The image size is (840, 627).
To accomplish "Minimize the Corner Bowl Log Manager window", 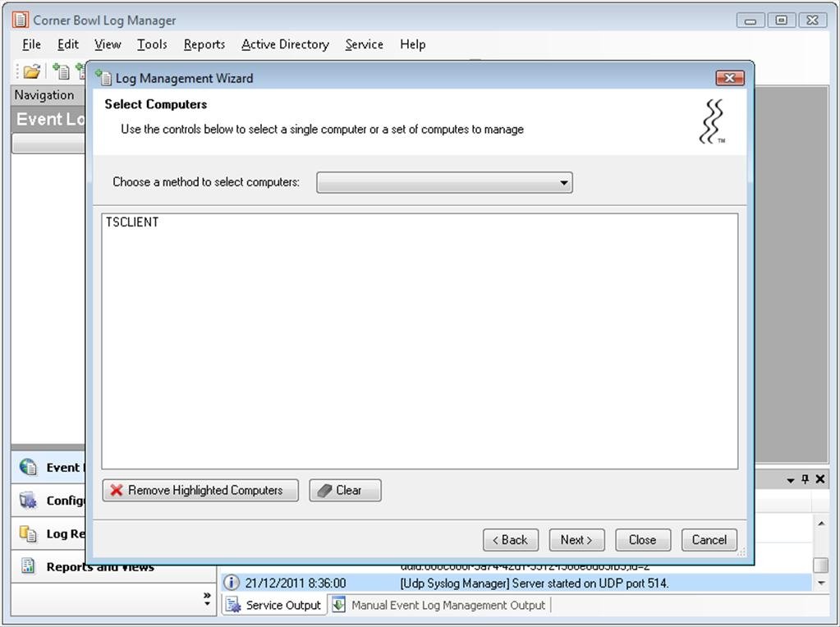I will (750, 21).
